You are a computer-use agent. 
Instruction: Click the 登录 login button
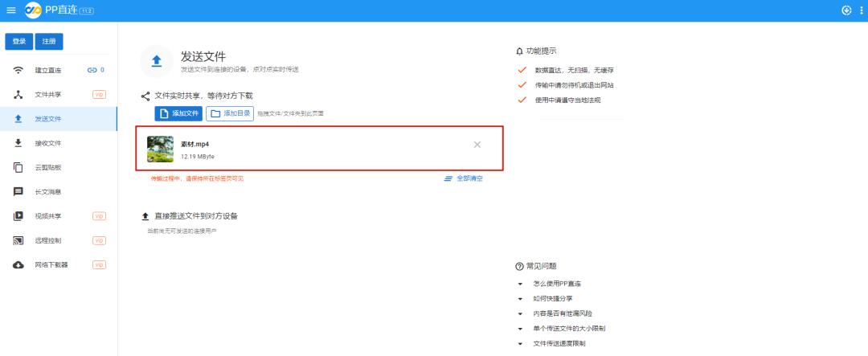tap(19, 42)
